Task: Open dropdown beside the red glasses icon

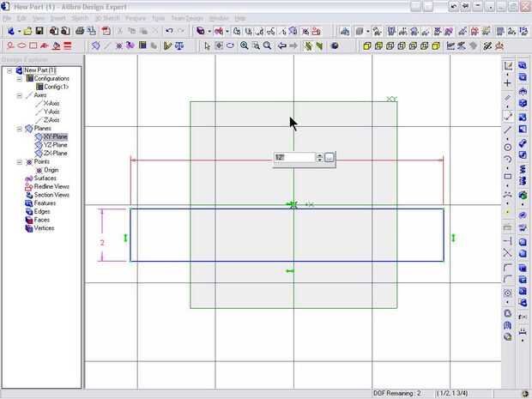Action: [227, 32]
